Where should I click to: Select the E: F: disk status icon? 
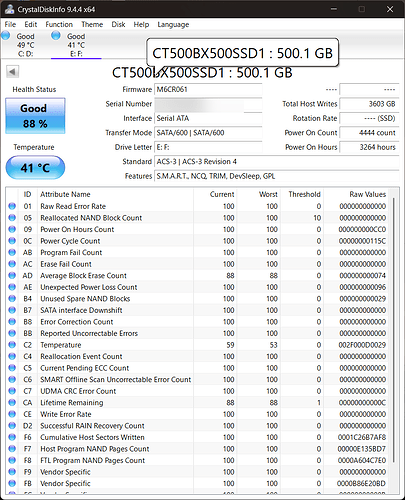point(56,35)
